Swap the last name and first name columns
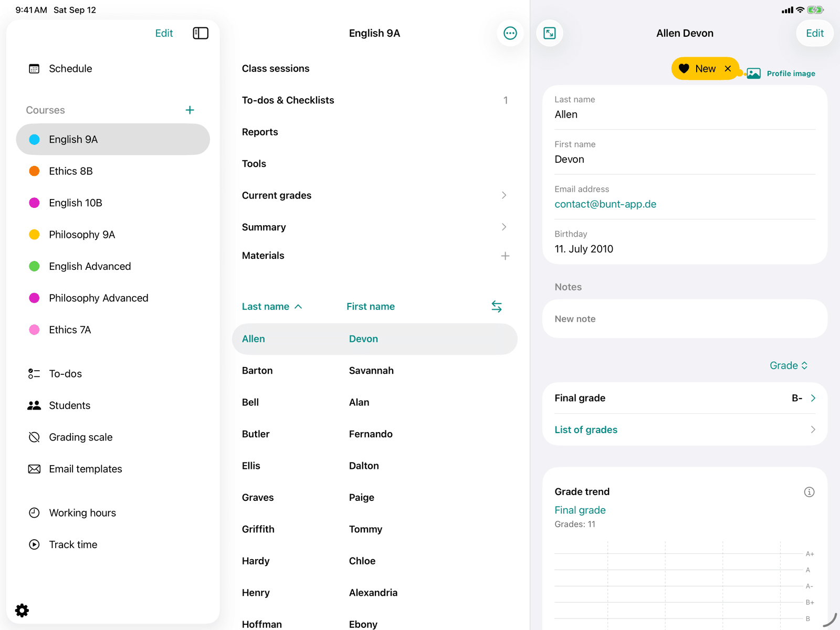The image size is (840, 630). click(497, 307)
